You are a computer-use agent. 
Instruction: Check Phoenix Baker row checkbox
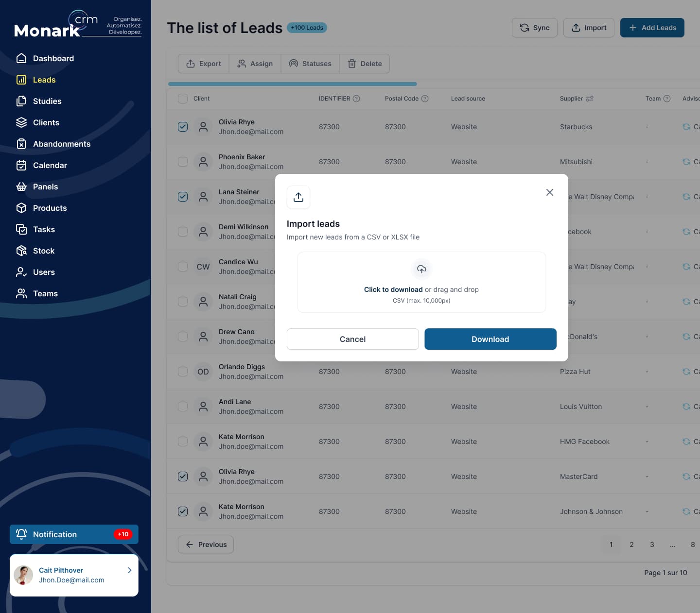point(183,162)
